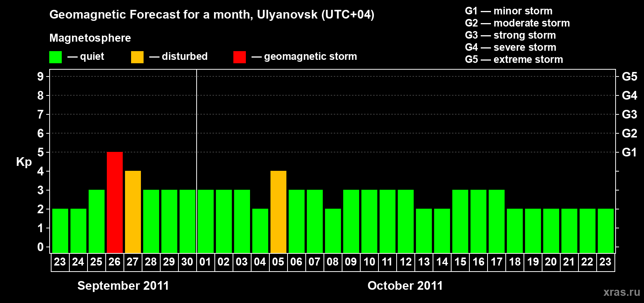Screen dimensions: 644x303
Task: Click the G1 label on the right axis
Action: coord(630,152)
